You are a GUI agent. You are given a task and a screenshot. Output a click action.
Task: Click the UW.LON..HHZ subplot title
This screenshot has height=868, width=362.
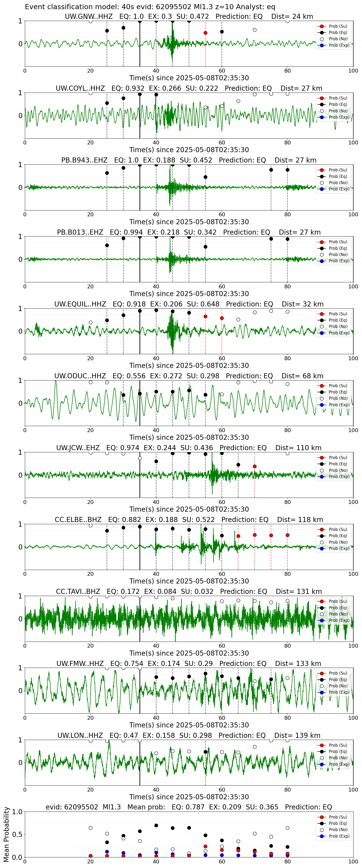coord(189,735)
